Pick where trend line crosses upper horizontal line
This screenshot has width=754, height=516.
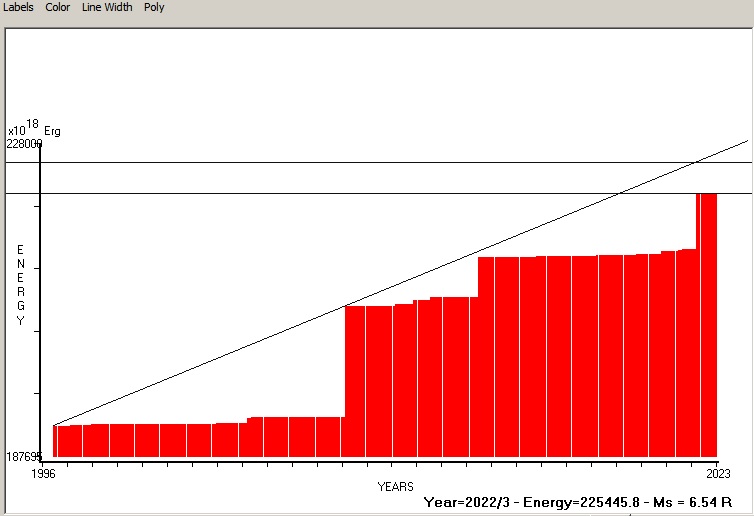coord(695,162)
